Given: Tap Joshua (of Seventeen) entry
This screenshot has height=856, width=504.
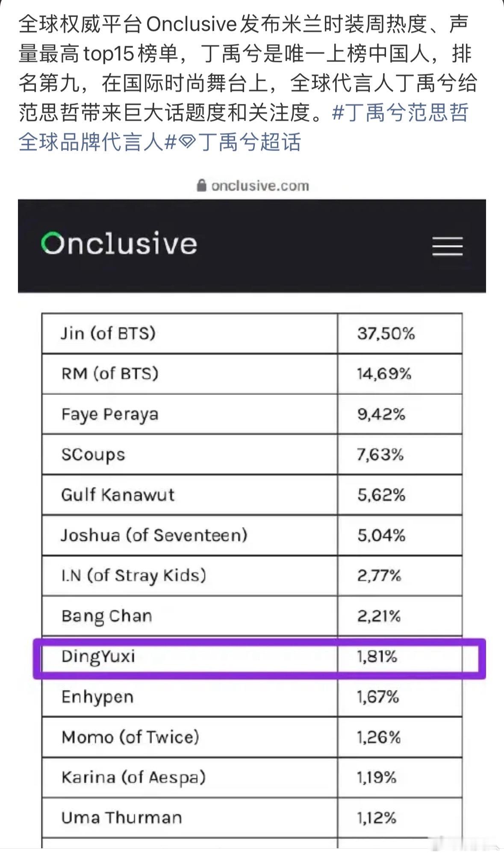Looking at the screenshot, I should point(154,535).
